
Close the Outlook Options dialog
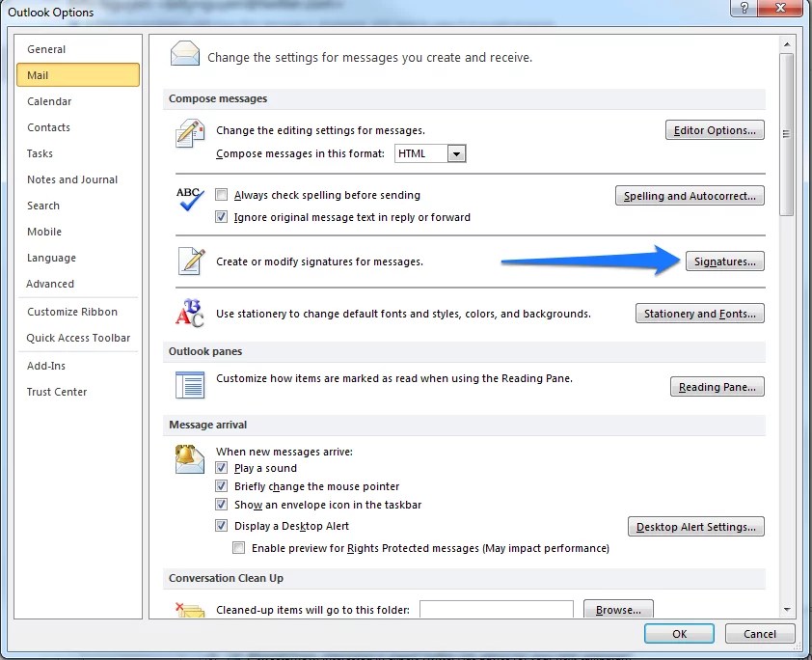click(x=780, y=8)
